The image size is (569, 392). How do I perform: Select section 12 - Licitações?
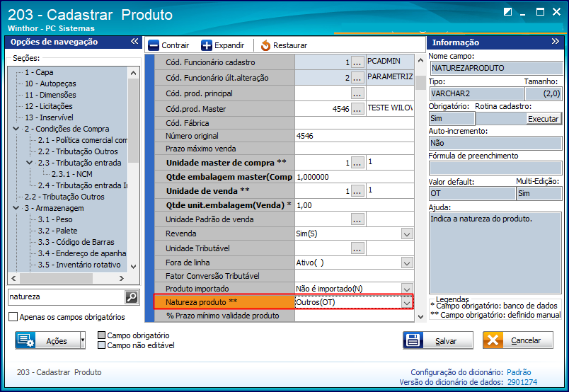click(x=49, y=106)
